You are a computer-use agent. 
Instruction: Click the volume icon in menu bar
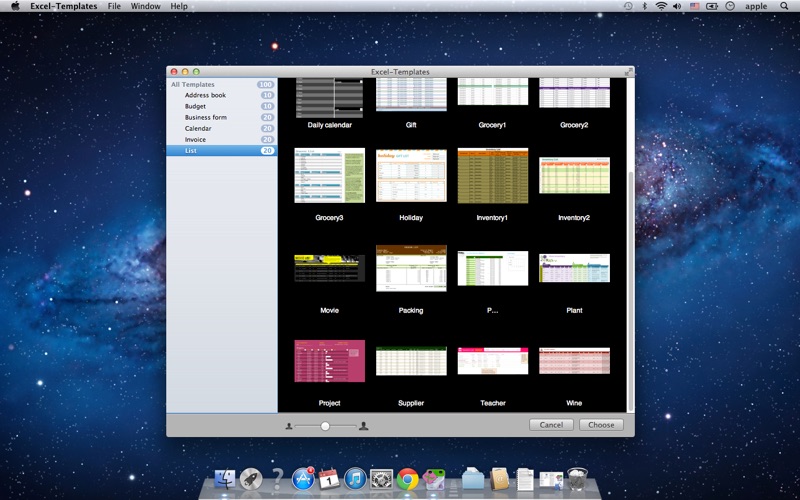(677, 6)
